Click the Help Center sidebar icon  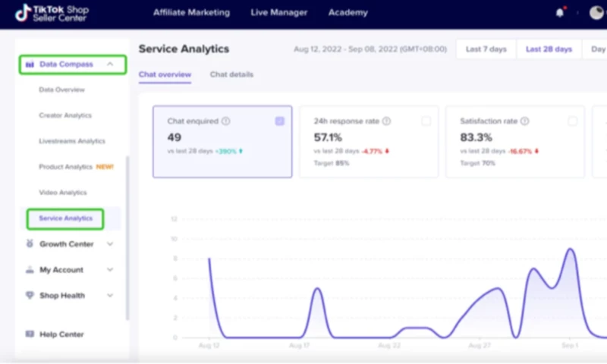(x=30, y=334)
